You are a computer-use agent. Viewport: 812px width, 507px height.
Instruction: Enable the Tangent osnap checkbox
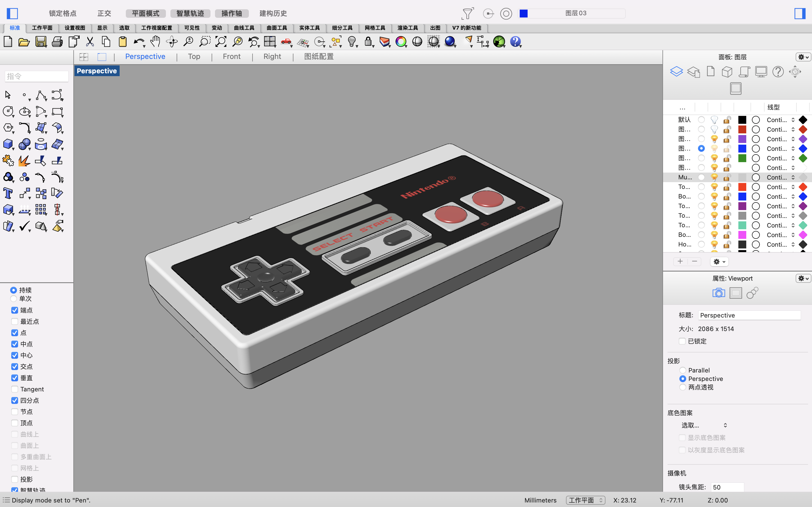pyautogui.click(x=15, y=389)
